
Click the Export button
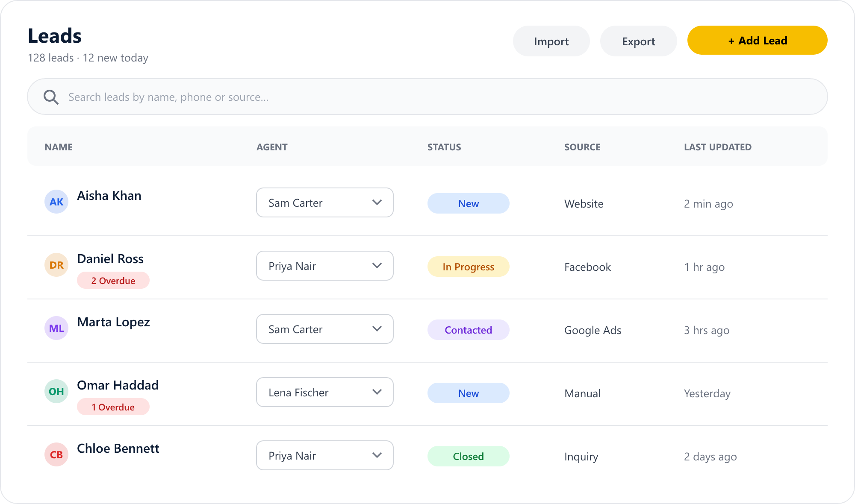(639, 41)
